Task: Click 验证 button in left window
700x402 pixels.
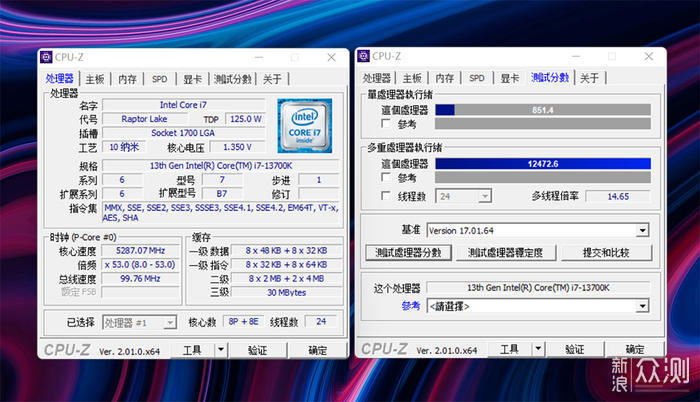Action: point(258,350)
